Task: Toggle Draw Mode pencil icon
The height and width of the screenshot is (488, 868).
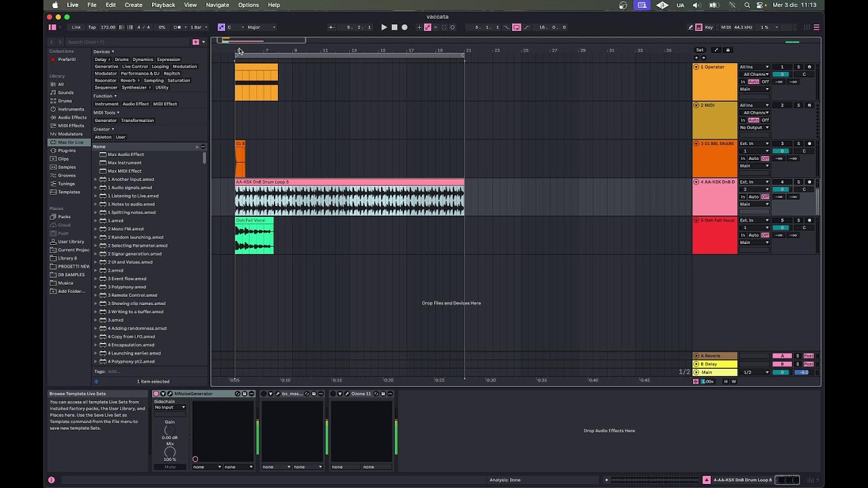Action: (690, 27)
